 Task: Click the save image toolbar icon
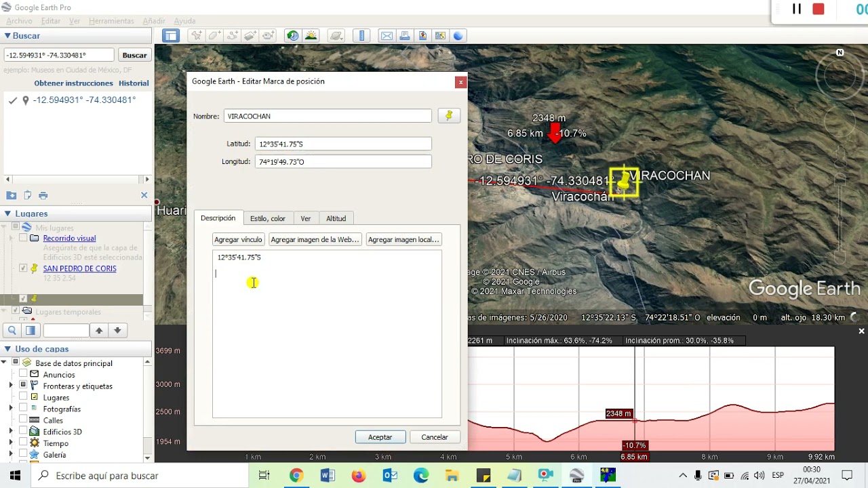point(422,36)
